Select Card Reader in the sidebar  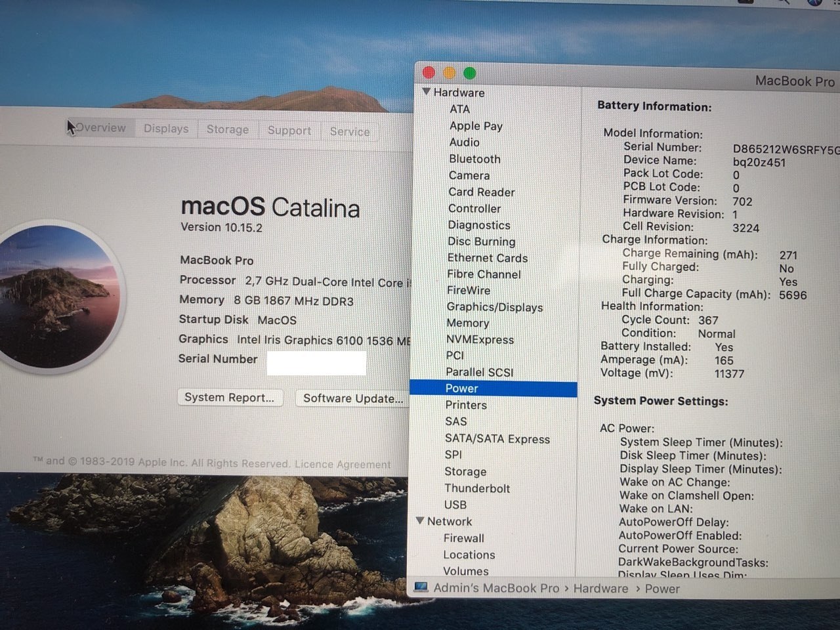(481, 192)
